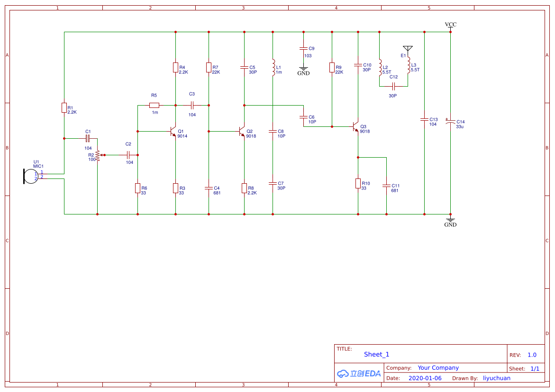Click the 立创EDA logo in title block
Viewport: 555px width, 392px height.
click(x=359, y=374)
